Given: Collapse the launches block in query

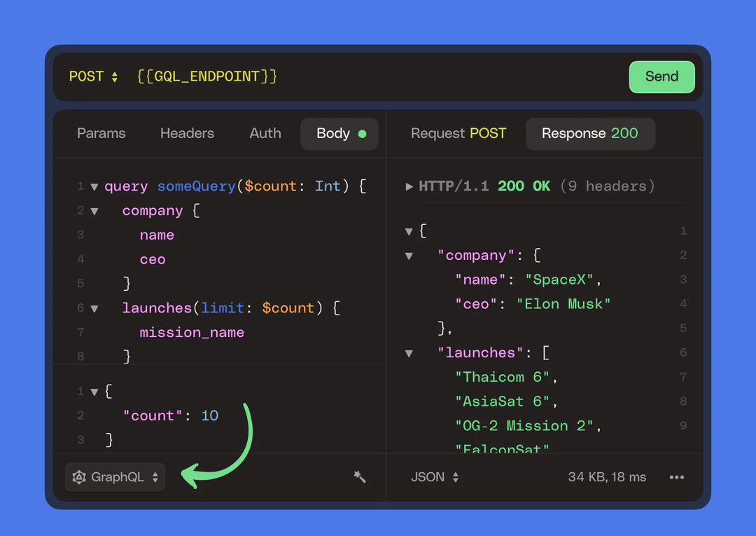Looking at the screenshot, I should (94, 308).
